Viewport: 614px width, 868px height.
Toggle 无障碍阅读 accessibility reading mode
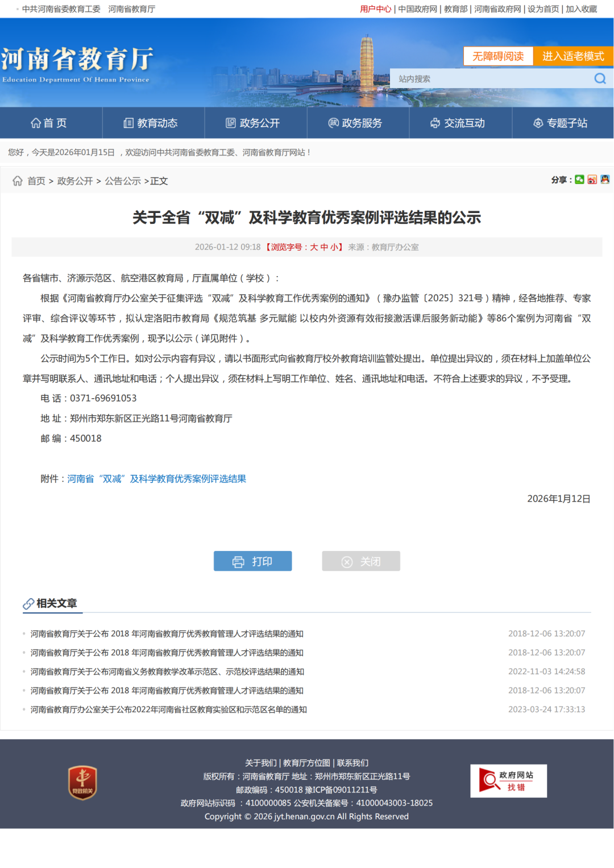point(497,56)
